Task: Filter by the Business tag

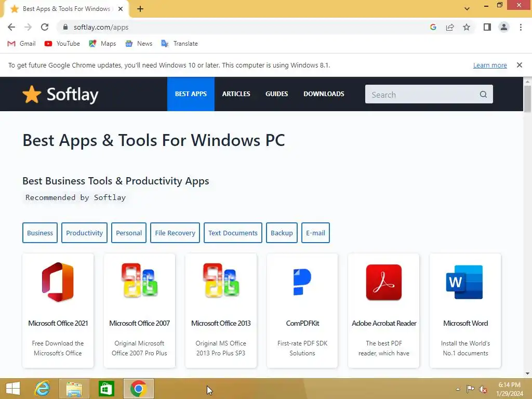Action: pyautogui.click(x=40, y=233)
